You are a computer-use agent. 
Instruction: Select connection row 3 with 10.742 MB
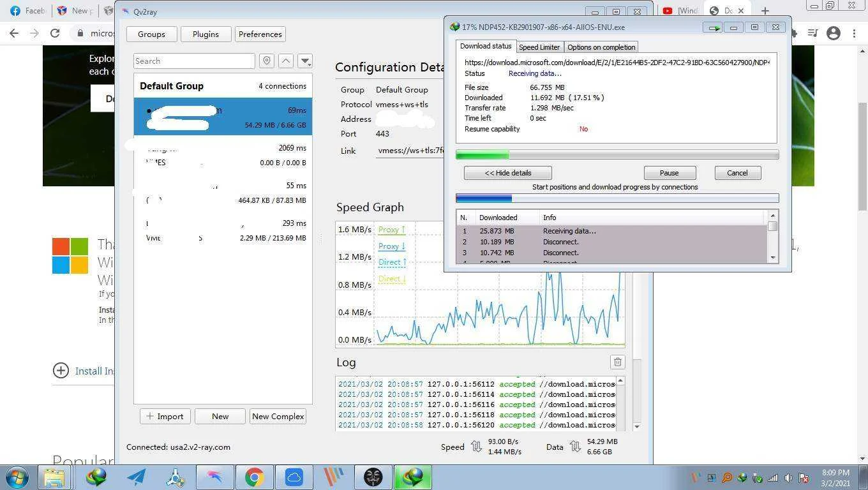612,253
